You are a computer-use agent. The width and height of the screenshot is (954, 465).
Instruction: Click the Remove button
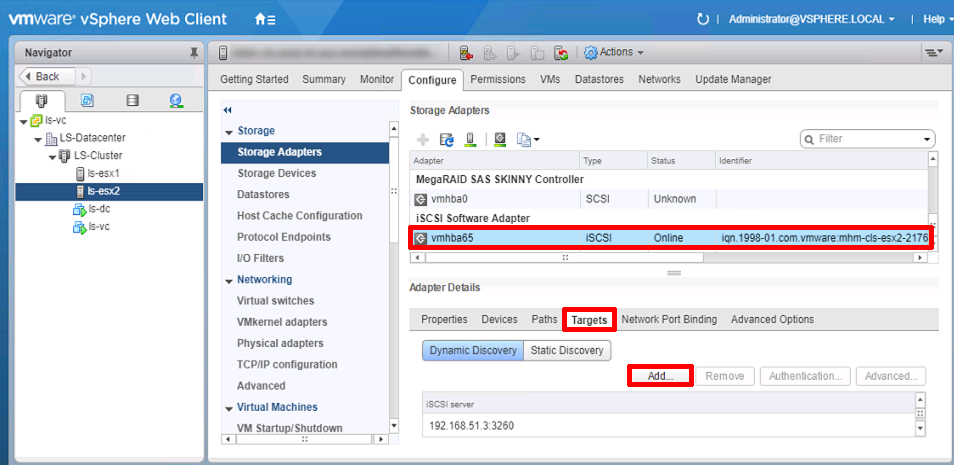(725, 376)
